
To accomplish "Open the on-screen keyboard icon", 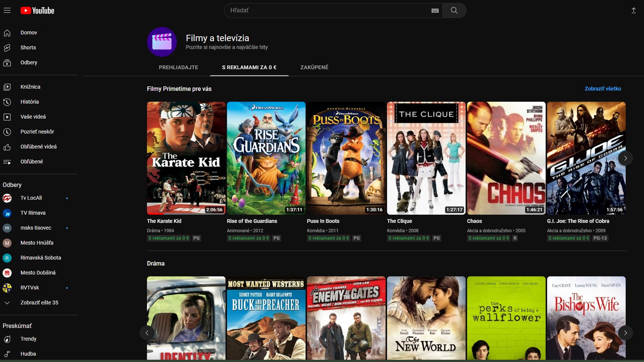I will click(435, 10).
